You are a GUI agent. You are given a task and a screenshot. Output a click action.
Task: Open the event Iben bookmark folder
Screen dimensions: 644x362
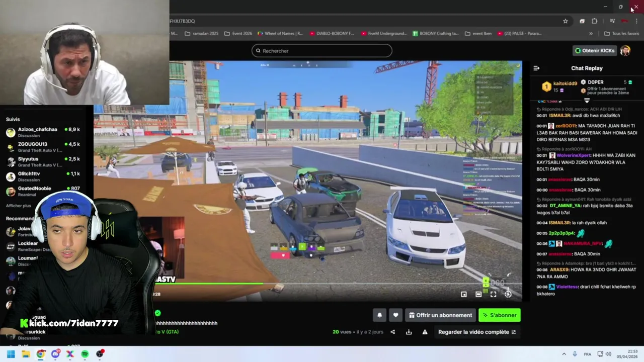tap(478, 34)
